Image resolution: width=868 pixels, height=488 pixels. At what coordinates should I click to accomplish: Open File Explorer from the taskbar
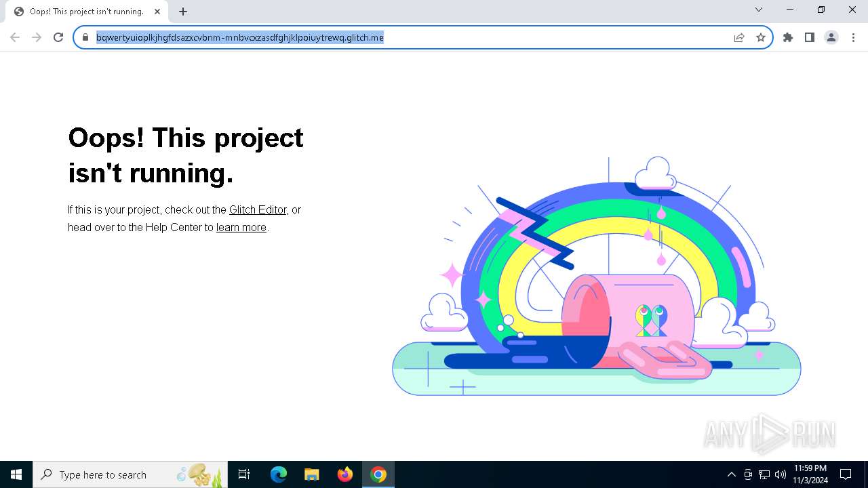click(x=311, y=474)
